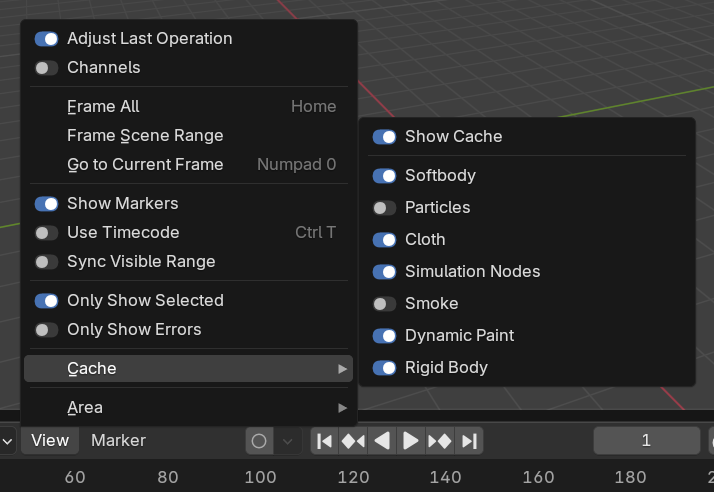This screenshot has height=492, width=714.
Task: Enable Particles cache display
Action: pyautogui.click(x=384, y=208)
